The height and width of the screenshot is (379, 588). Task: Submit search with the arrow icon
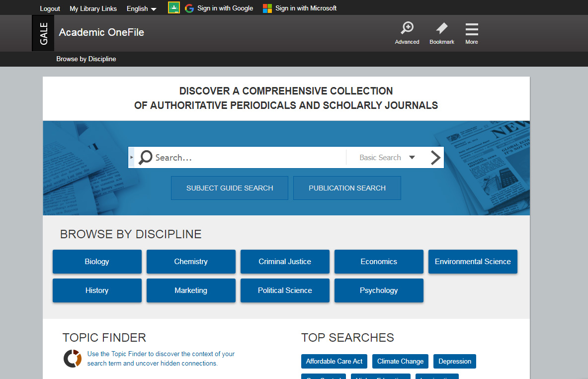[435, 158]
